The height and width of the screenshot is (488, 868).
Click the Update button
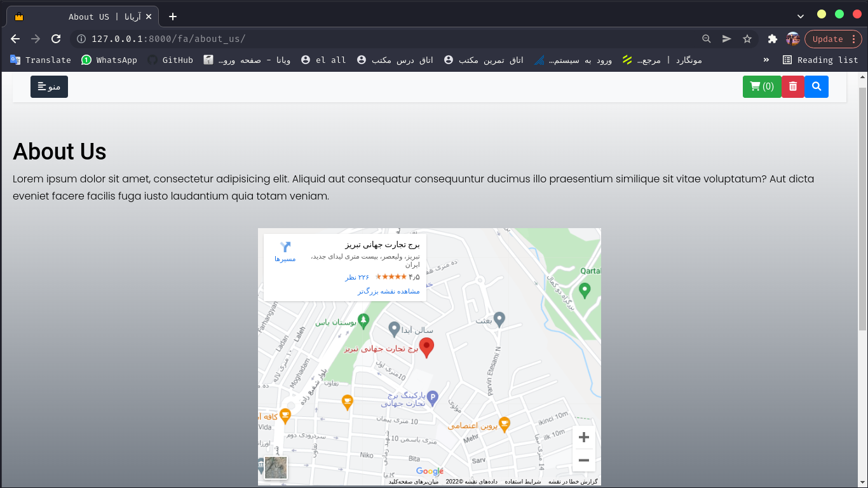pos(833,39)
